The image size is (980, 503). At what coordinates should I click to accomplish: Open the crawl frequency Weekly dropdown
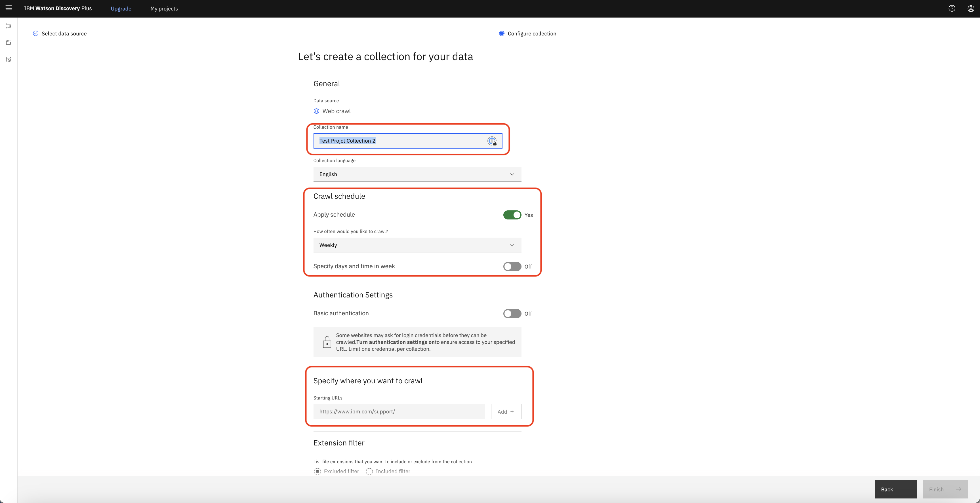tap(417, 245)
